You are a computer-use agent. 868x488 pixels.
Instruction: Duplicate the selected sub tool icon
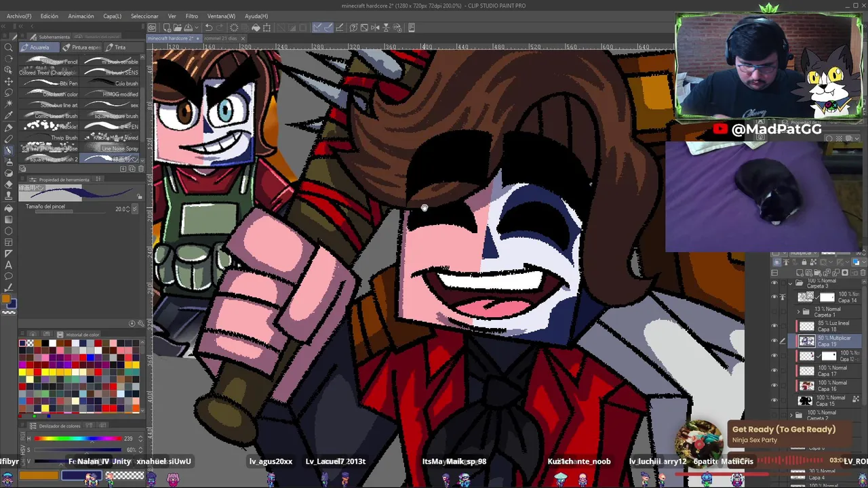(132, 169)
